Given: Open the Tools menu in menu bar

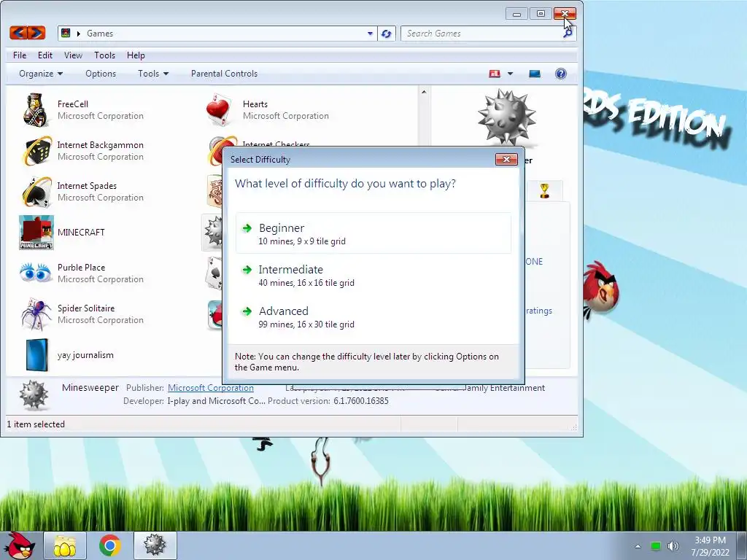Looking at the screenshot, I should click(x=105, y=55).
